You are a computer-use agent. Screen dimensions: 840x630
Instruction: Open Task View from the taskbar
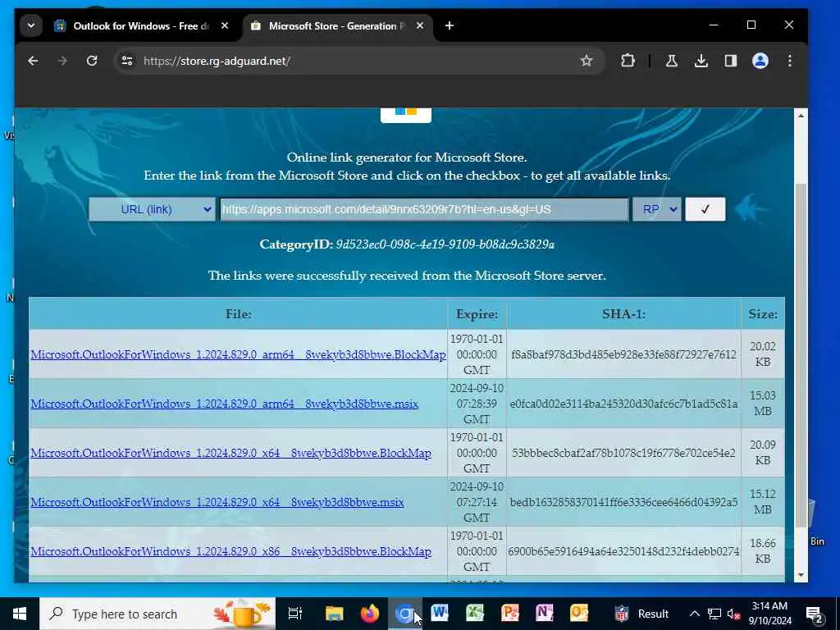(x=295, y=614)
